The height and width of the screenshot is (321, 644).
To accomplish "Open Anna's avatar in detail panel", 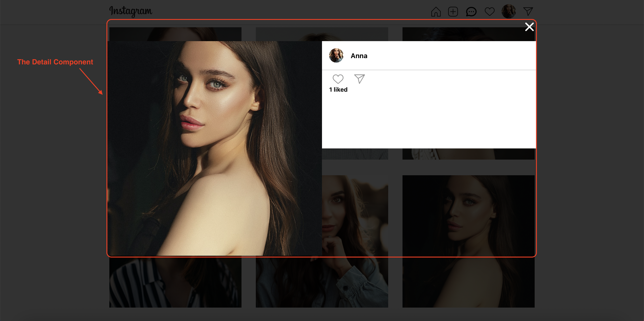I will coord(336,55).
